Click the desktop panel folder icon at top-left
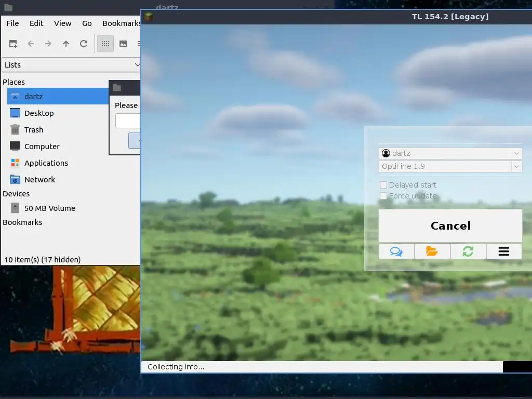 click(8, 7)
